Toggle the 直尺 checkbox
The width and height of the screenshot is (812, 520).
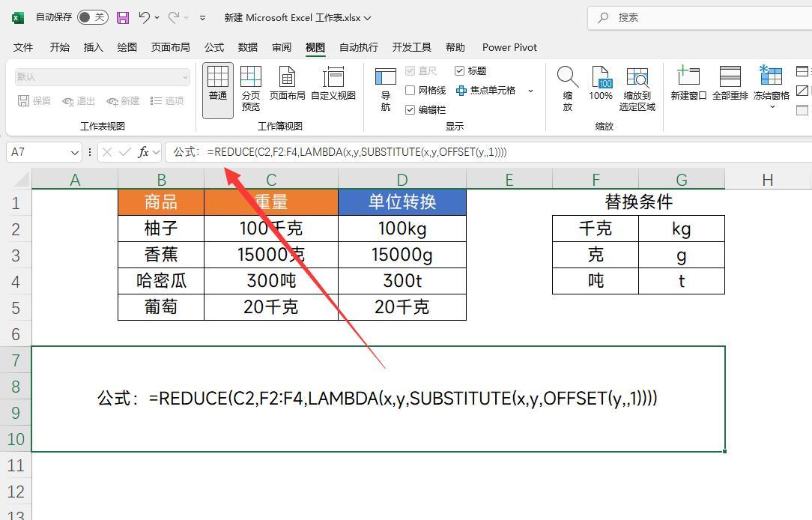coord(410,71)
